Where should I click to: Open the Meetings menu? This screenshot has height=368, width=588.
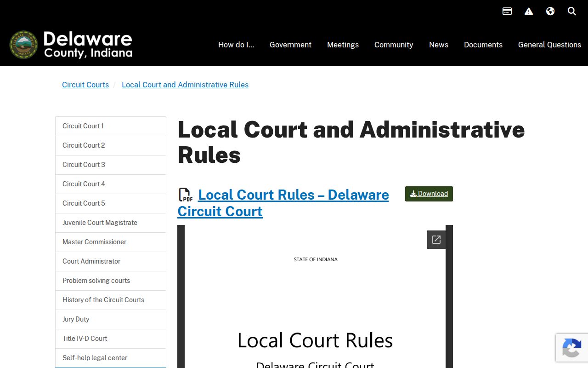coord(343,45)
